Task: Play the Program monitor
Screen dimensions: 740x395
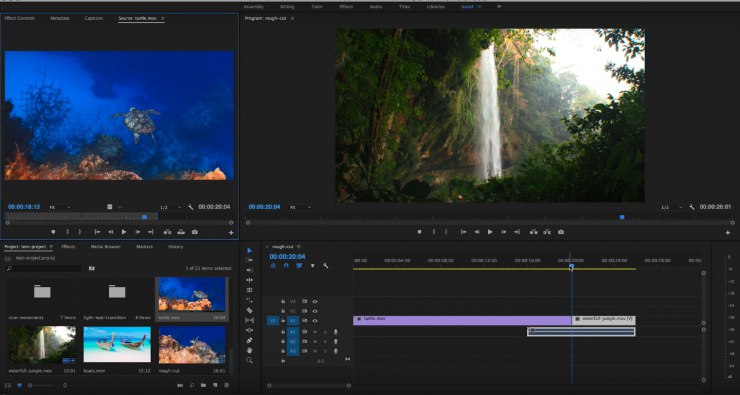Action: (x=490, y=232)
